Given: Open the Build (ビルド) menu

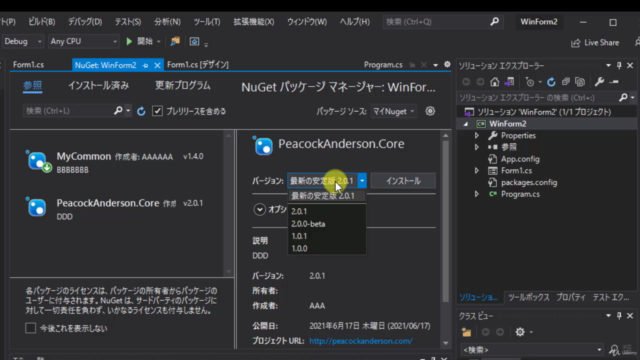Looking at the screenshot, I should click(42, 22).
